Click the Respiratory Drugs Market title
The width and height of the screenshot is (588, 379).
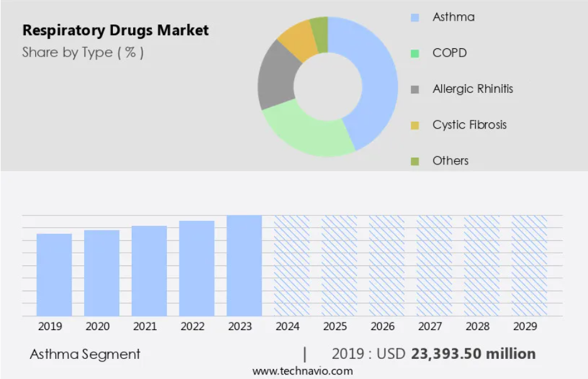[x=115, y=29]
